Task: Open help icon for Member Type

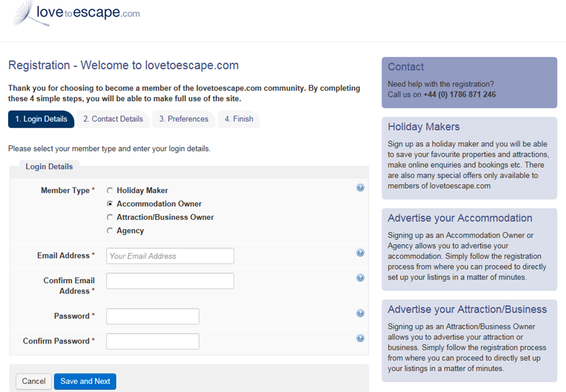Action: point(360,187)
